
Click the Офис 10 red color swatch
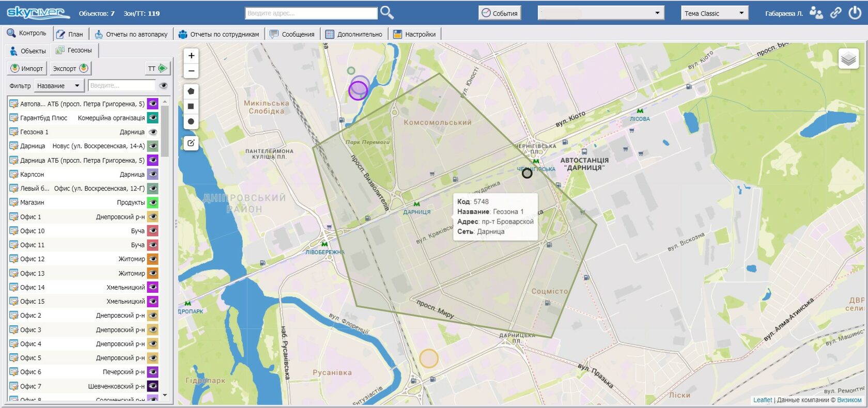click(152, 231)
